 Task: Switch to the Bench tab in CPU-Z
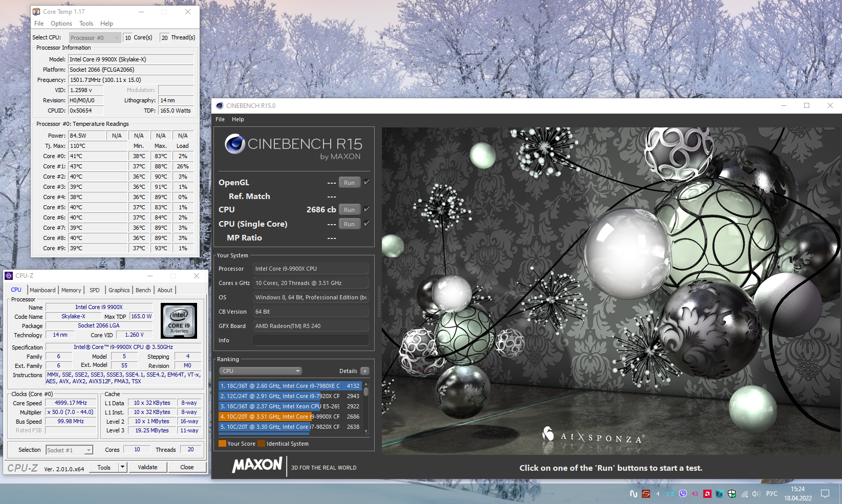pyautogui.click(x=143, y=290)
